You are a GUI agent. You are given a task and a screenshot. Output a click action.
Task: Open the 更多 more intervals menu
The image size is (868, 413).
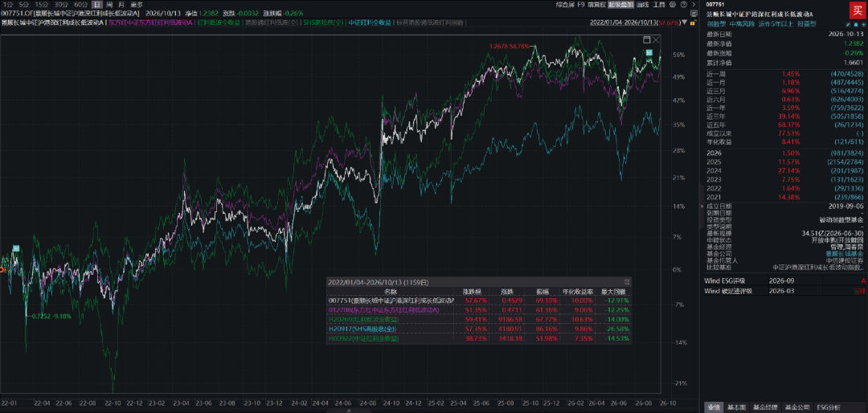137,5
